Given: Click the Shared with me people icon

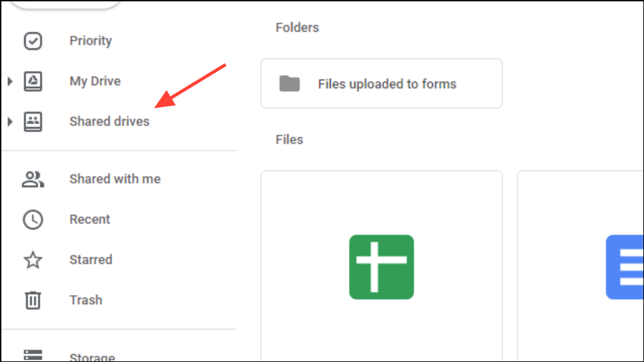Looking at the screenshot, I should click(33, 180).
